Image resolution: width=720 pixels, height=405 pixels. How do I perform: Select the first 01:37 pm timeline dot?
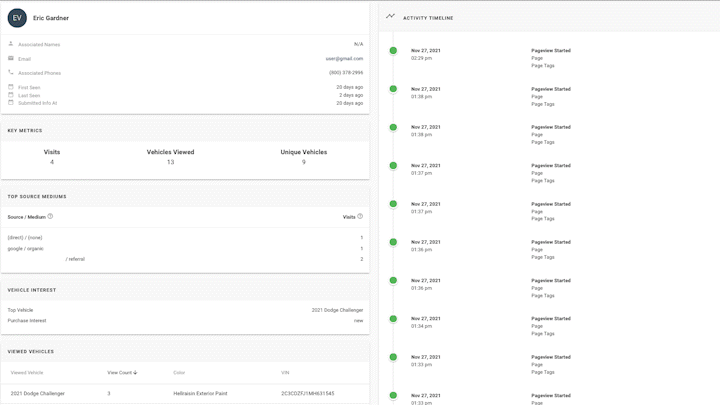(393, 165)
